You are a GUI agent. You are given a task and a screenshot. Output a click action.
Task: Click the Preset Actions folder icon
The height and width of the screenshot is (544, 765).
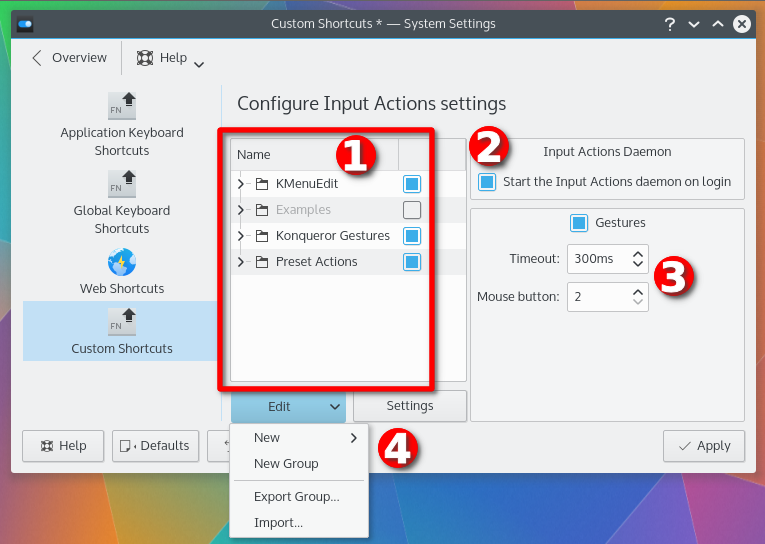coord(262,262)
